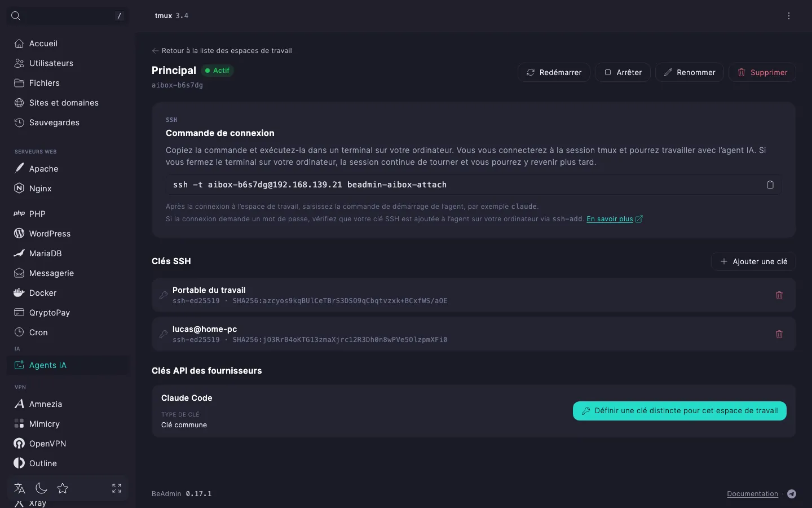812x508 pixels.
Task: Click the Cron clock icon
Action: tap(19, 332)
